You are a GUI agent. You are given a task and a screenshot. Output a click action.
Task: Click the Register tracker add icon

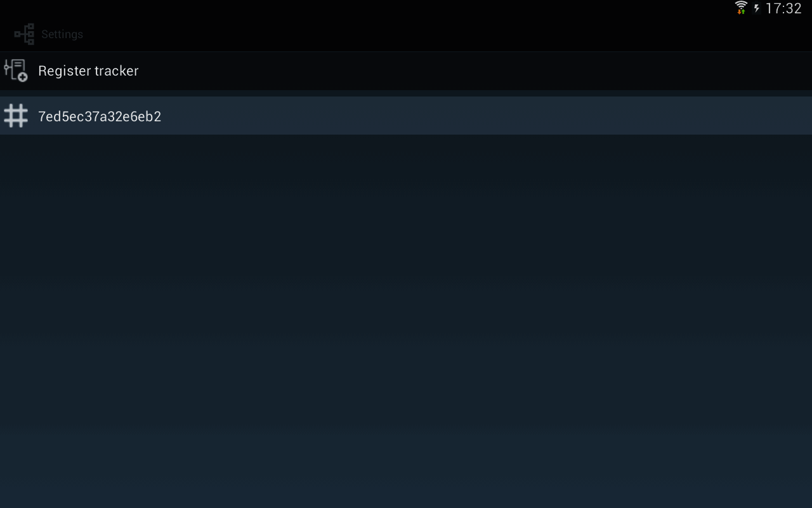(x=15, y=70)
